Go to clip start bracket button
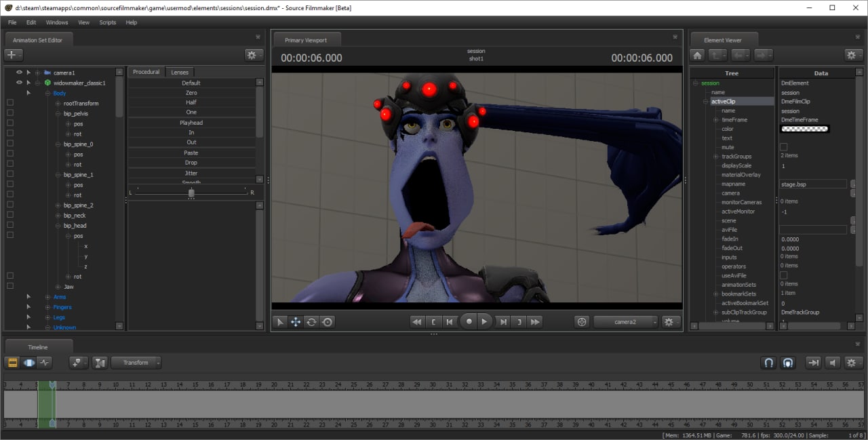Viewport: 868px width, 440px height. 433,322
